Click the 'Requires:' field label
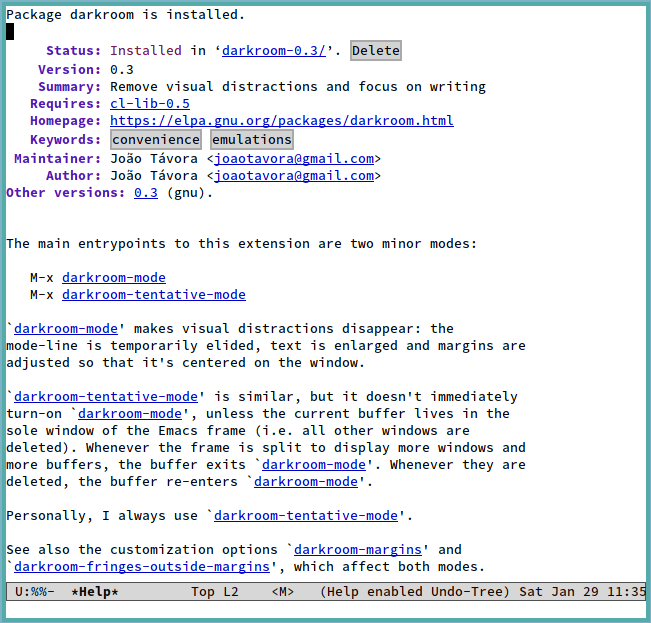Viewport: 651px width, 623px height. click(x=66, y=103)
